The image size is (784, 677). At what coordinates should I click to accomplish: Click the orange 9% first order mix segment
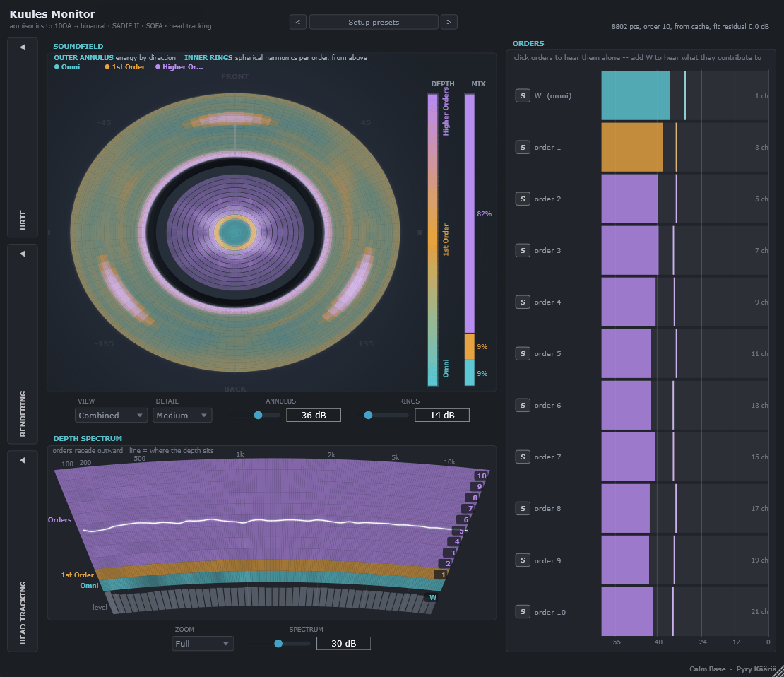(470, 347)
